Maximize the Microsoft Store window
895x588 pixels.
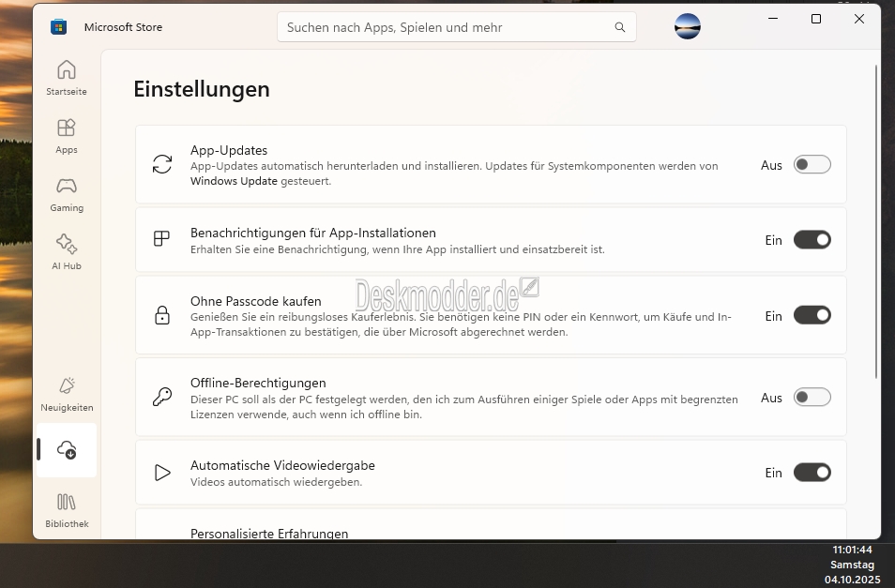coord(816,19)
